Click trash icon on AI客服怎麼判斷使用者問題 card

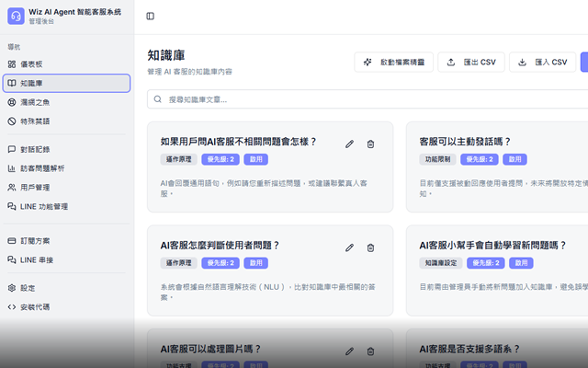[370, 247]
